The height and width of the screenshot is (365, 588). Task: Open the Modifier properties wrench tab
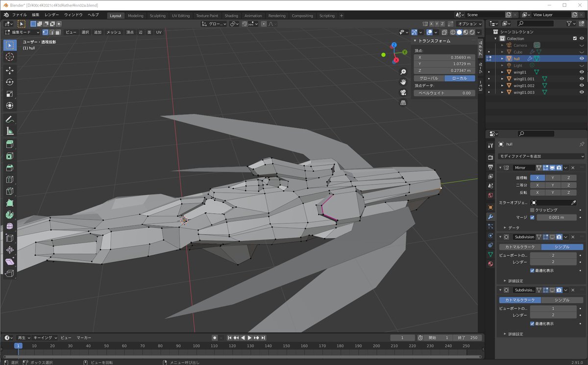coord(490,217)
